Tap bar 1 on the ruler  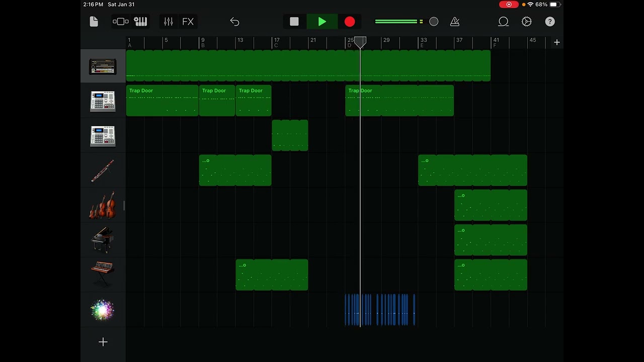tap(129, 40)
